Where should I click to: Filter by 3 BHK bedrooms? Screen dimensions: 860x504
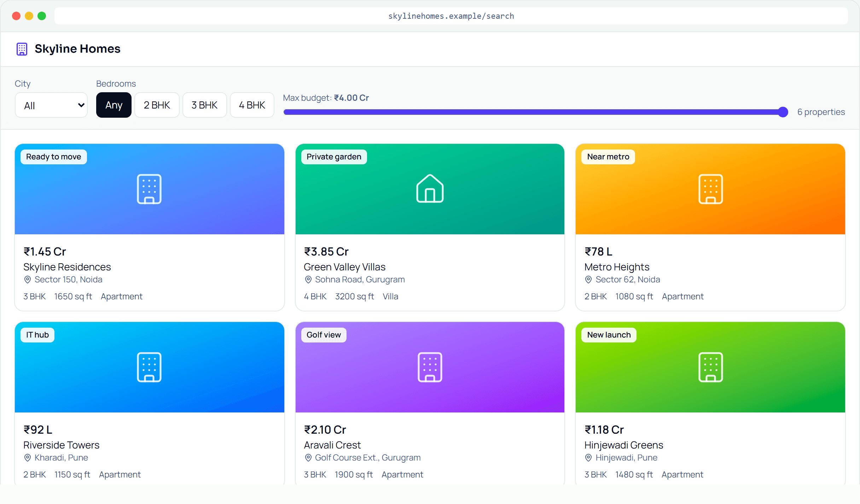click(x=204, y=105)
